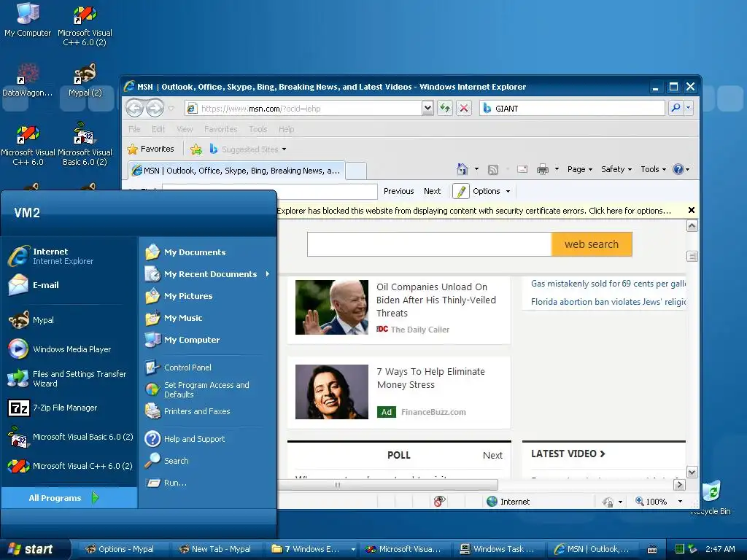This screenshot has height=560, width=747.
Task: Open My Computer from Start menu
Action: 207,340
